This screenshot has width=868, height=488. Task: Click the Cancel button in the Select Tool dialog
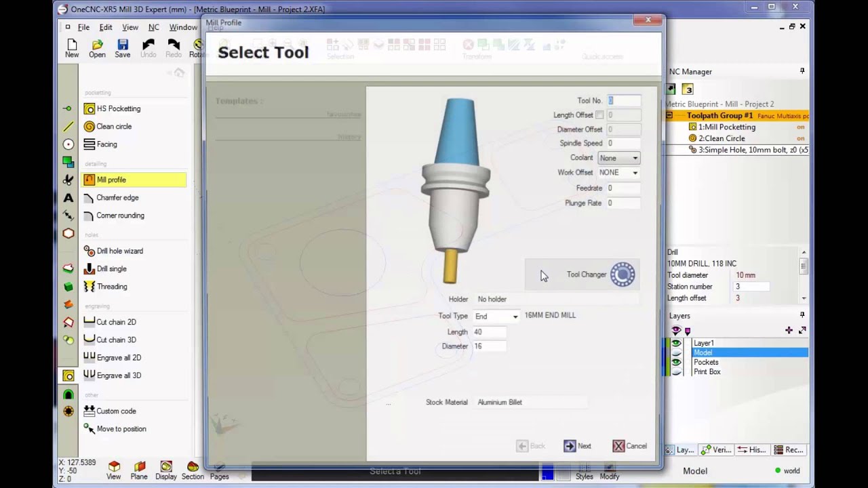pyautogui.click(x=630, y=446)
